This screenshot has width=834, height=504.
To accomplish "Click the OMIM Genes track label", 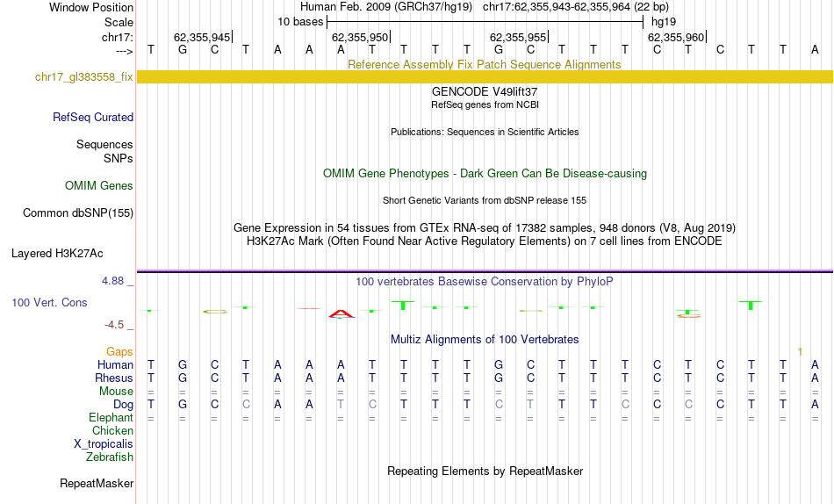I will click(98, 186).
